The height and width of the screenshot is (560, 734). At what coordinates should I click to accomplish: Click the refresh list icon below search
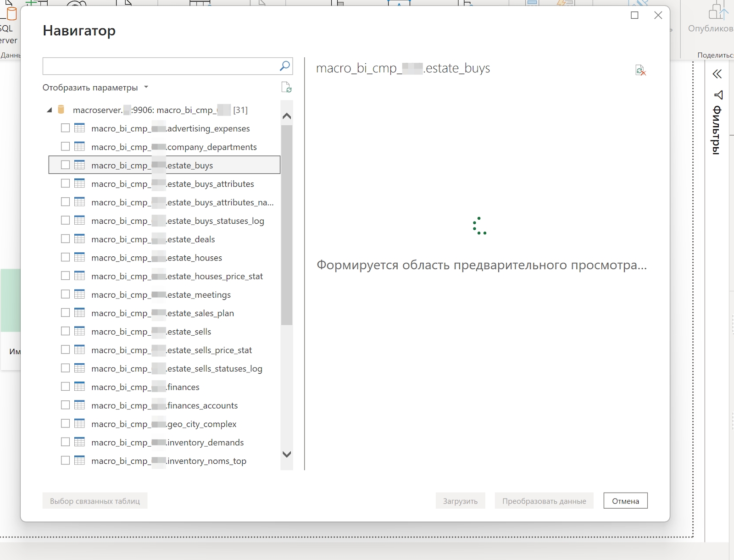coord(286,87)
